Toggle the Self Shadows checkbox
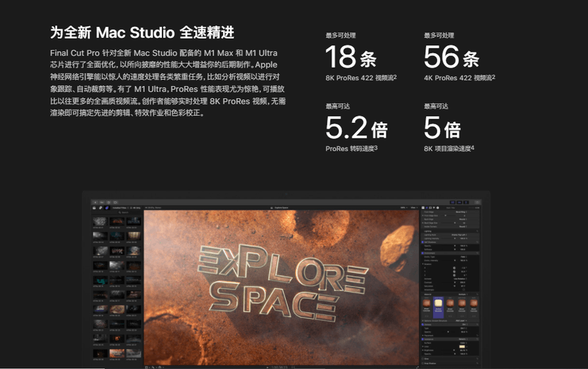The image size is (588, 369). pos(423,242)
